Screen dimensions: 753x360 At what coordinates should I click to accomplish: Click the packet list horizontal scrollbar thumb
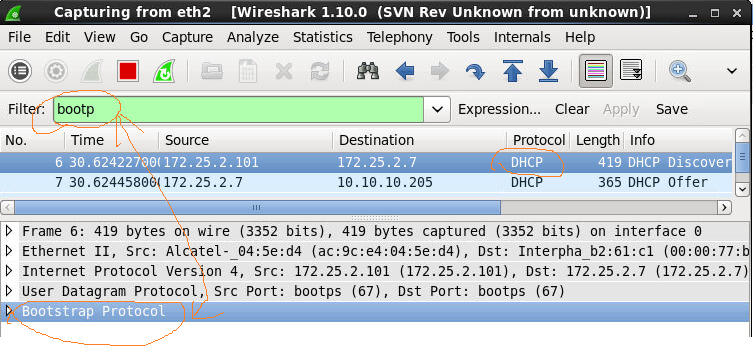point(257,207)
